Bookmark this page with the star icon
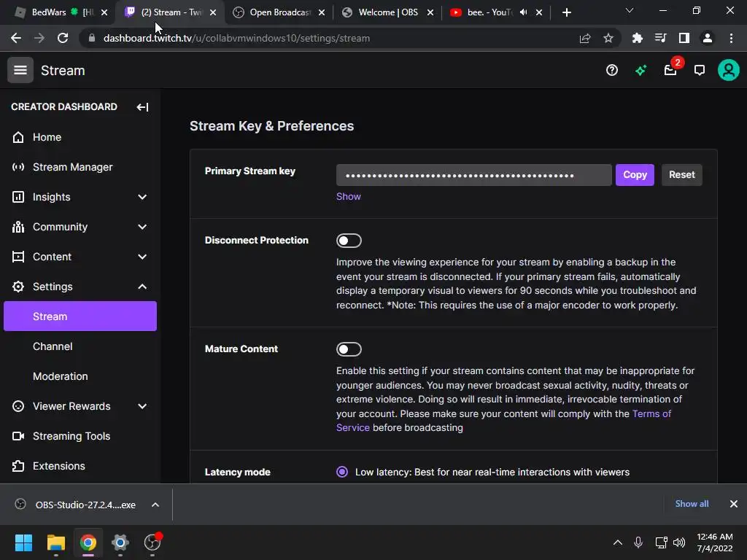Viewport: 747px width, 560px height. tap(608, 38)
